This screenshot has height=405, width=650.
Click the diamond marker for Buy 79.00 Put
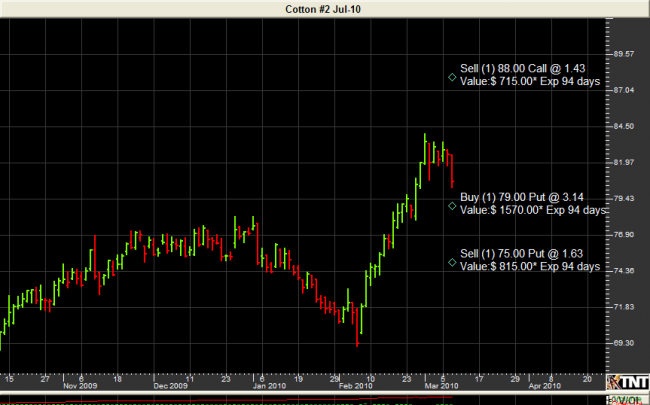[452, 206]
